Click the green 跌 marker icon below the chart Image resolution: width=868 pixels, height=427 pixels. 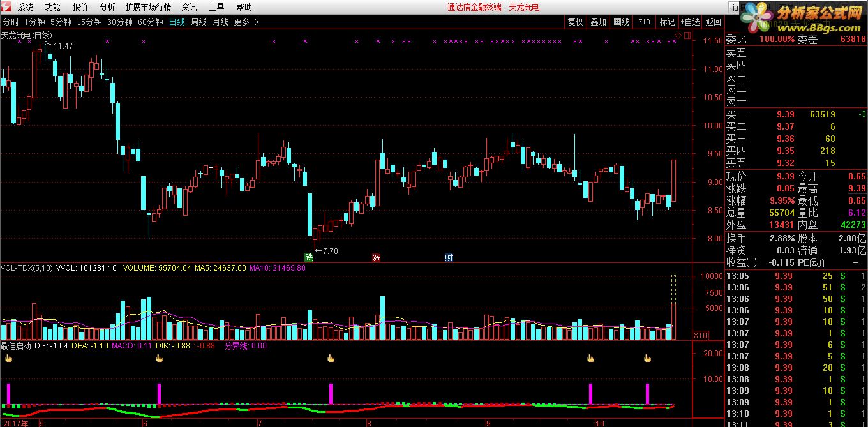[x=309, y=258]
